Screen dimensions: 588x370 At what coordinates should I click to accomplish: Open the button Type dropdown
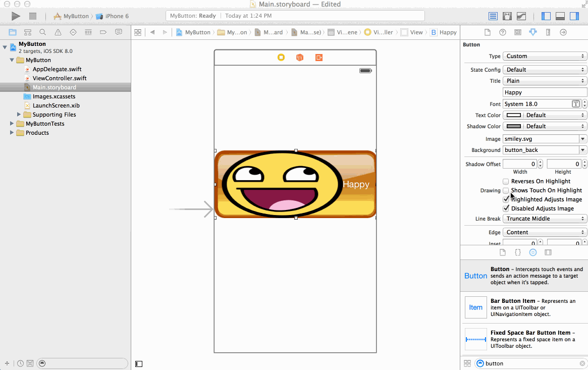coord(545,56)
